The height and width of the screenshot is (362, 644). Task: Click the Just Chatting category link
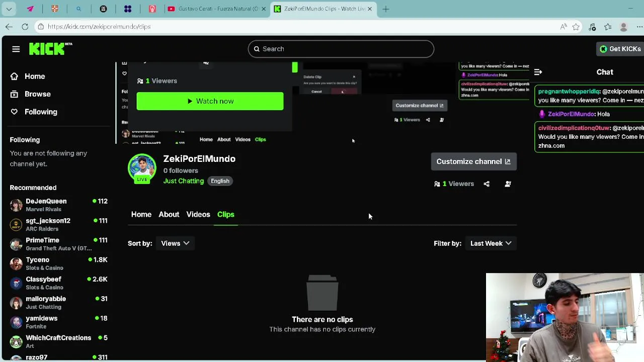(x=184, y=181)
